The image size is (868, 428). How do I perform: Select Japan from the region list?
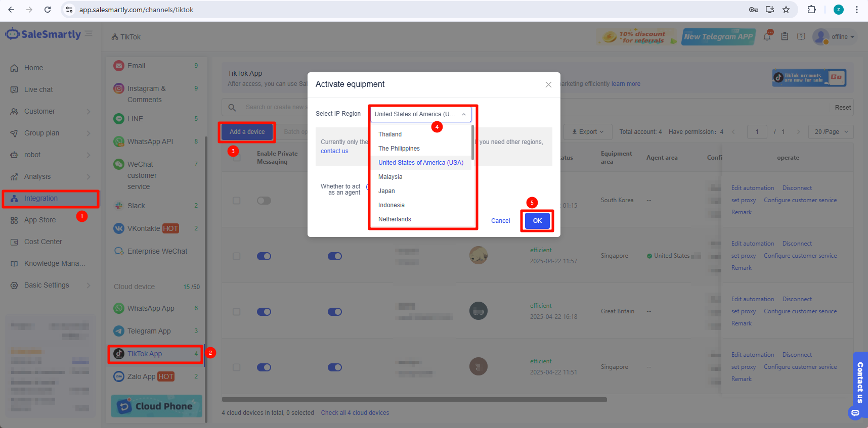pos(386,191)
